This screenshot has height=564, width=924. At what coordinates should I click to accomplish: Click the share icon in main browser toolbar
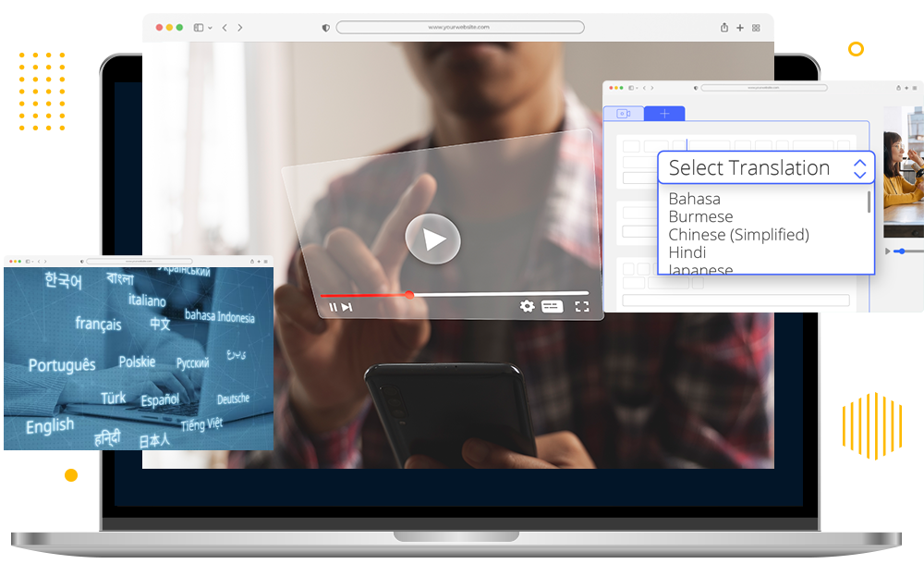coord(724,28)
